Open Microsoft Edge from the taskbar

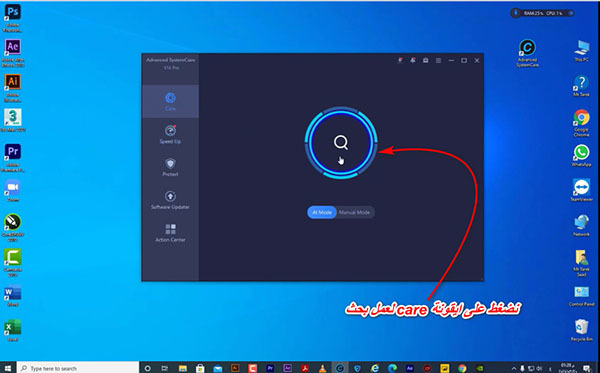point(392,368)
